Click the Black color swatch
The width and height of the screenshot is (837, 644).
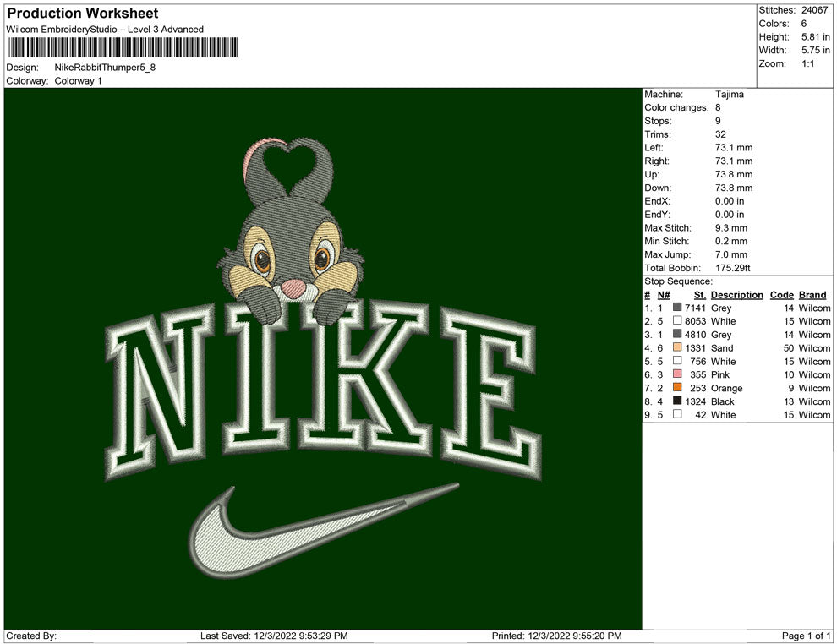(677, 401)
